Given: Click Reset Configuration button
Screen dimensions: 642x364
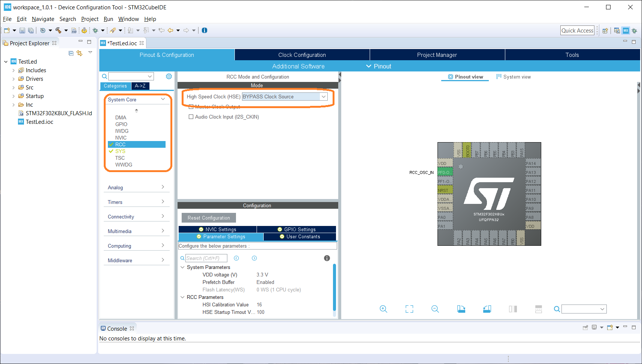Looking at the screenshot, I should click(209, 218).
